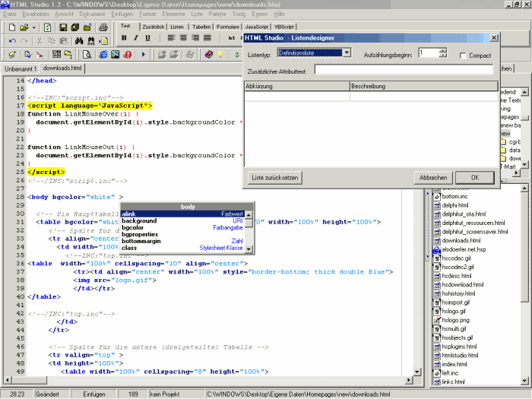This screenshot has width=532, height=399.
Task: Click the Beschreibung column header
Action: coord(424,86)
